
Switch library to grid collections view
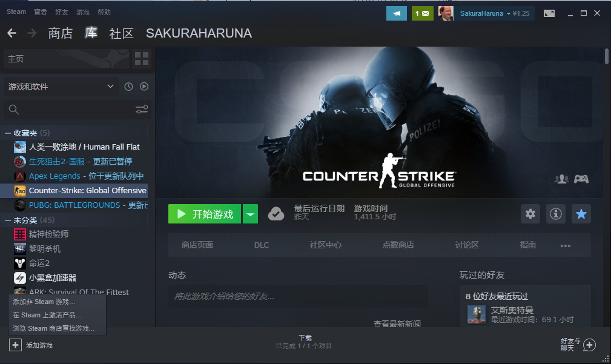click(142, 59)
